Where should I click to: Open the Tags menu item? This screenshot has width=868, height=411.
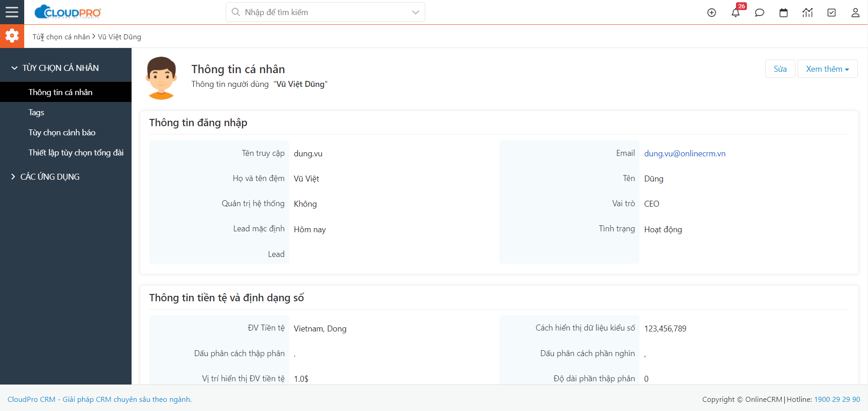point(66,112)
